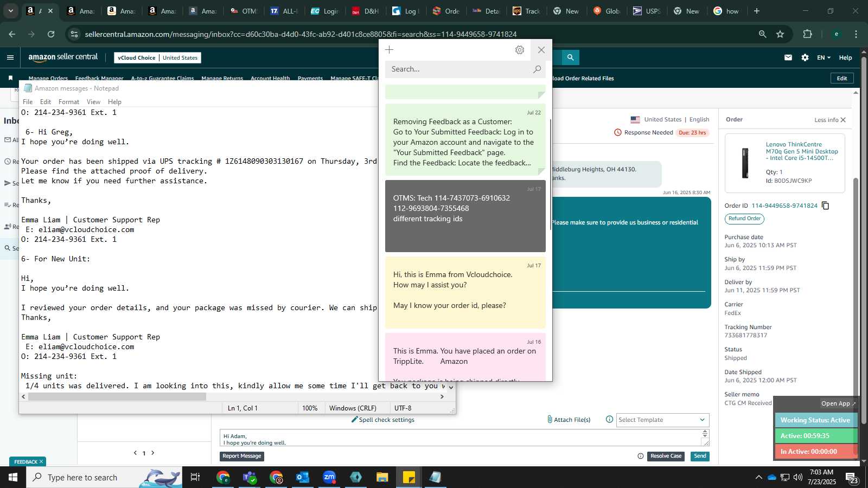Open Lenovo ThinkCentre M70q product link
Viewport: 868px width, 488px height.
coord(802,151)
